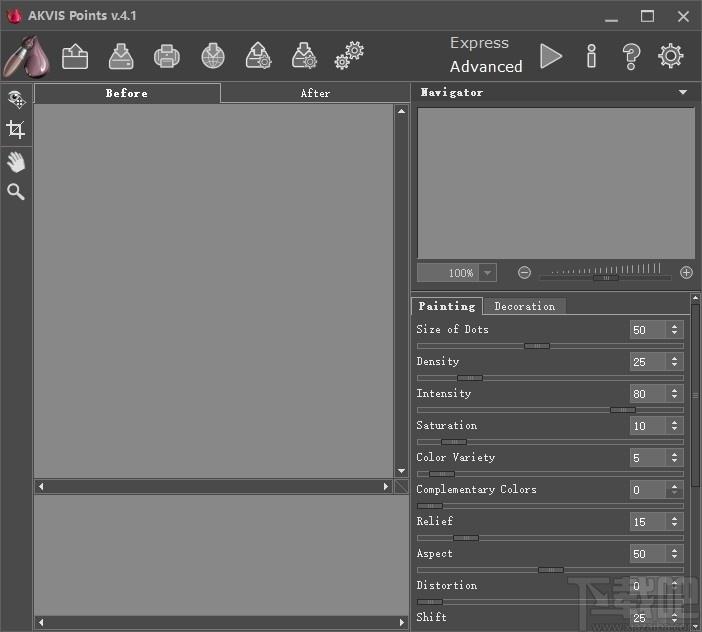
Task: Click the Size of Dots slider
Action: 550,346
